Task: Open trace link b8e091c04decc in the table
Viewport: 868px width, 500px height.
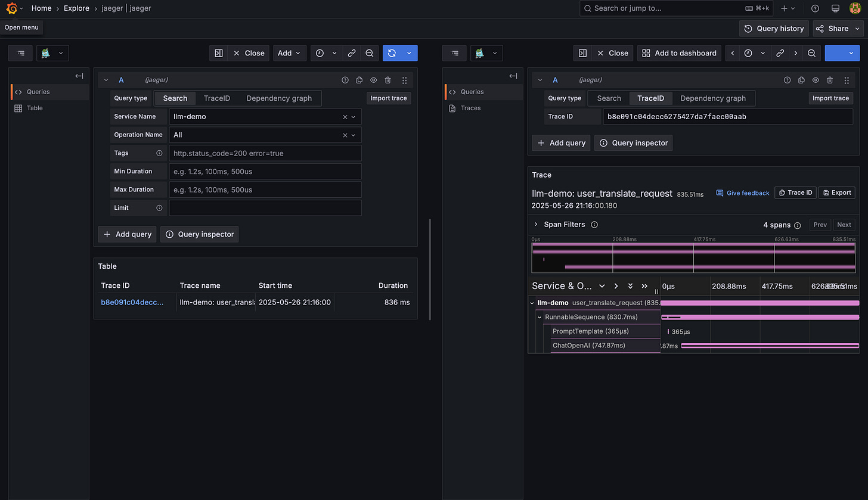Action: click(132, 302)
